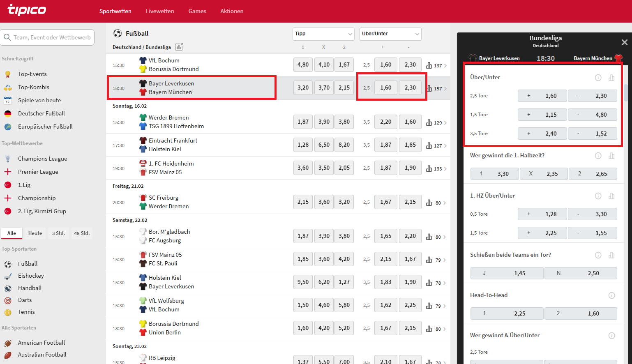Click info icon for Head-To-Head

(x=611, y=295)
